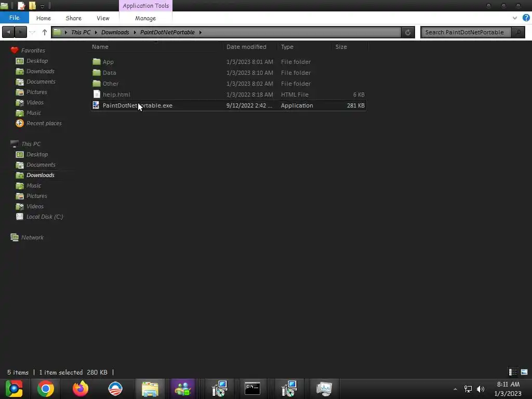This screenshot has height=399, width=532.
Task: Open Videos under Favorites
Action: 30,102
